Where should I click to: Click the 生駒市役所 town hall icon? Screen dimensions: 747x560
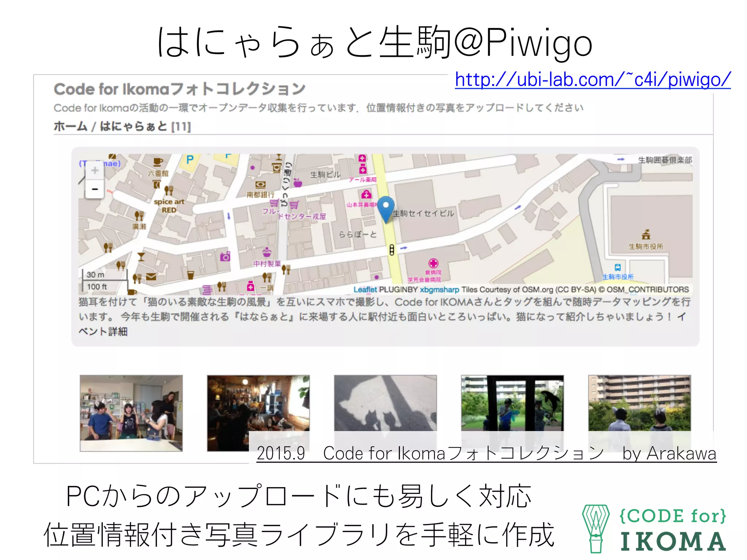pos(646,234)
